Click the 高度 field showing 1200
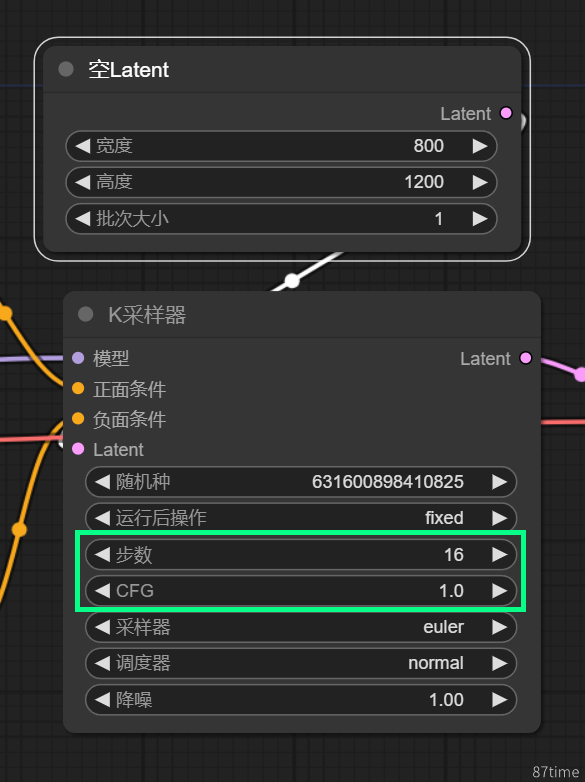Viewport: 585px width, 782px height. 281,182
